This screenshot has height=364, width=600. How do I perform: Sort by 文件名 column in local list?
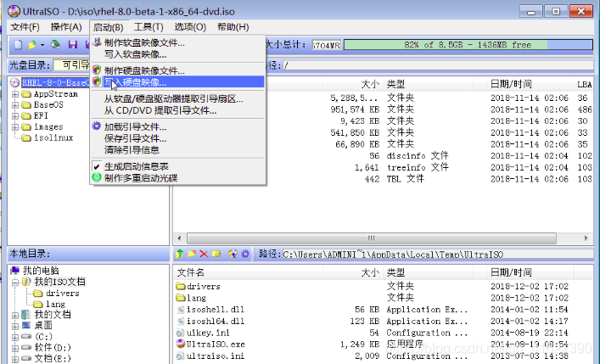click(x=249, y=272)
